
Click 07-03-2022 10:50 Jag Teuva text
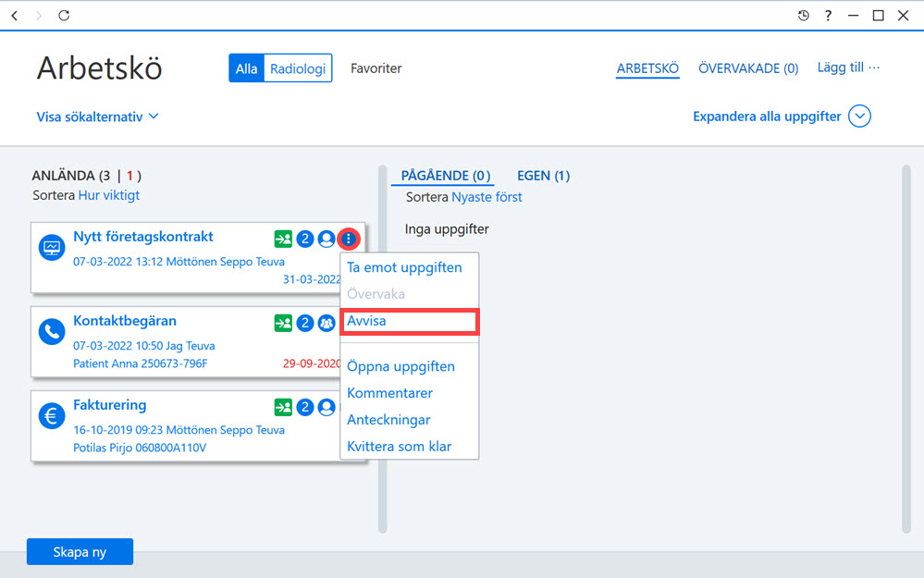click(143, 346)
